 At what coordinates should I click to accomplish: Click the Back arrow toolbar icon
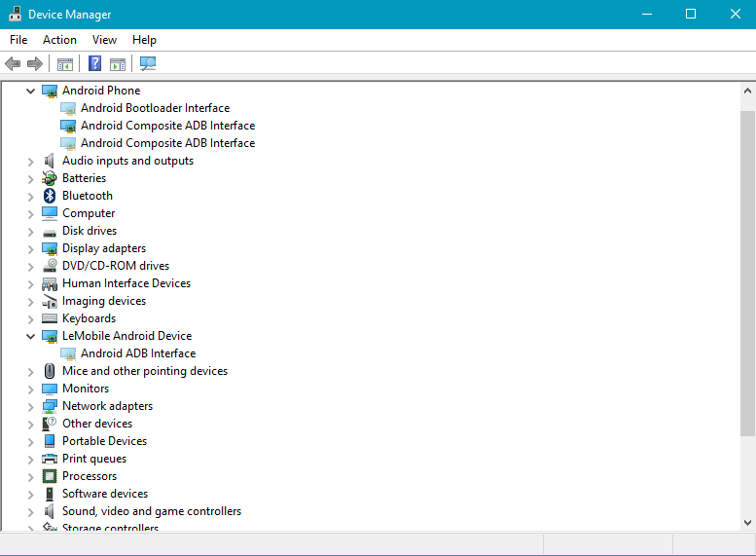click(x=13, y=64)
